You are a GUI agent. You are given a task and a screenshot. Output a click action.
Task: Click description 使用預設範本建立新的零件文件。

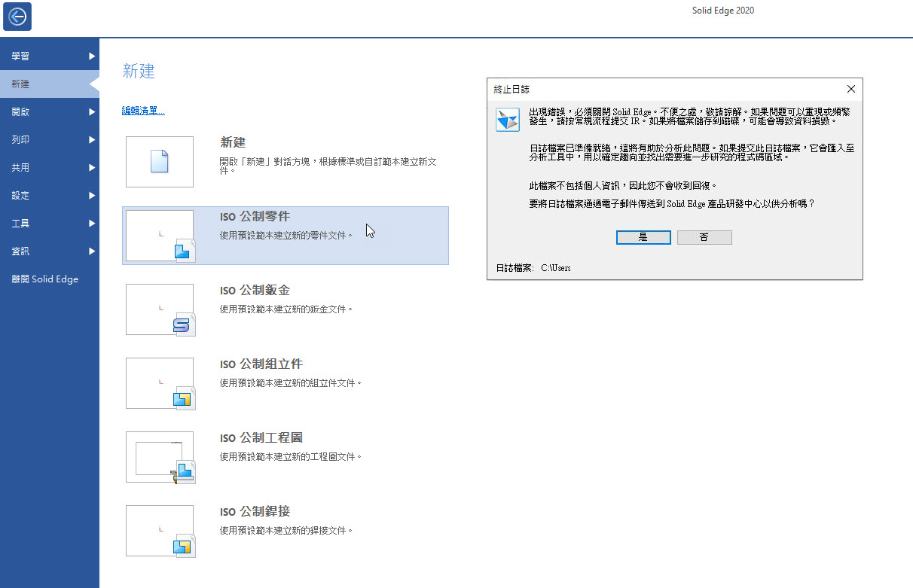(x=287, y=236)
